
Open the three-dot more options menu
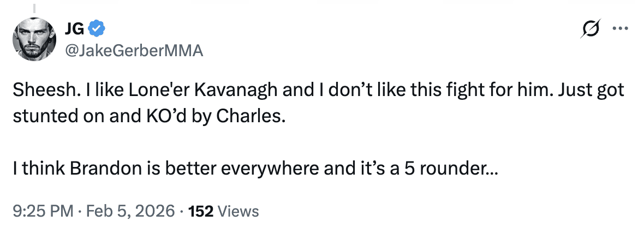pyautogui.click(x=619, y=27)
